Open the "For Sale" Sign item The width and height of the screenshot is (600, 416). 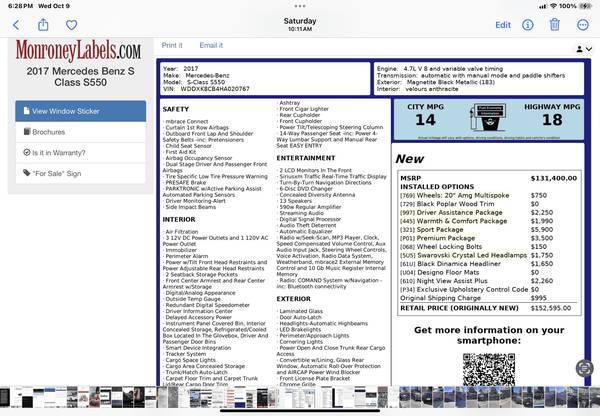(81, 173)
